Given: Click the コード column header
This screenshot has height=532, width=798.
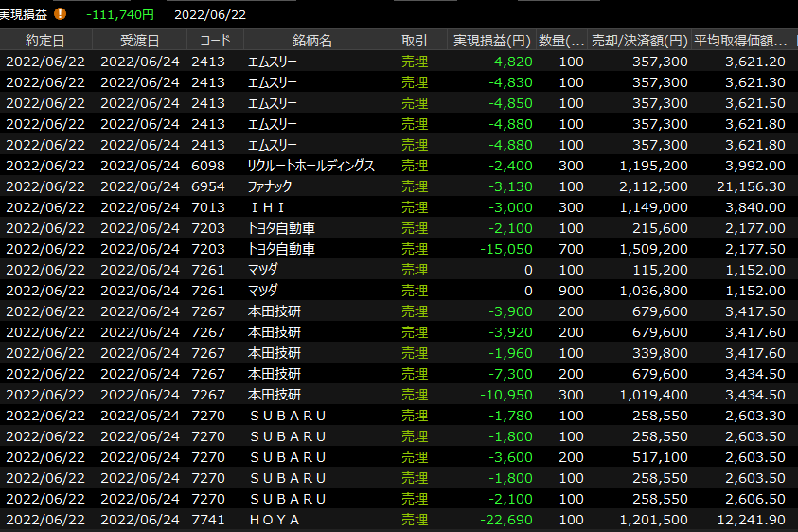Looking at the screenshot, I should (x=215, y=41).
